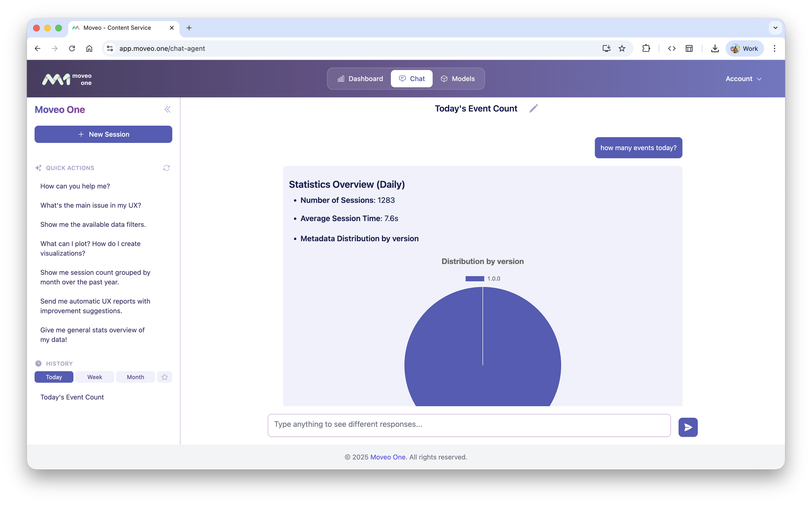Start a New Session
812x505 pixels.
(x=103, y=134)
